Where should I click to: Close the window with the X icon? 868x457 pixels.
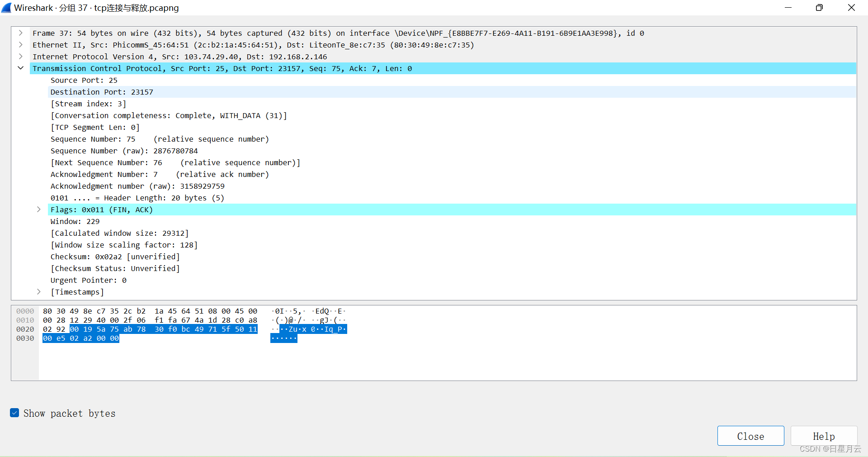point(851,8)
